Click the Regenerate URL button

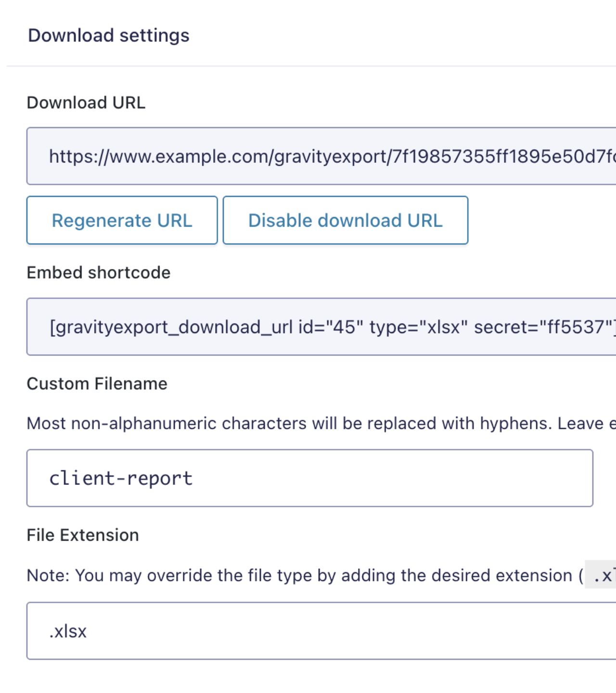click(x=122, y=220)
